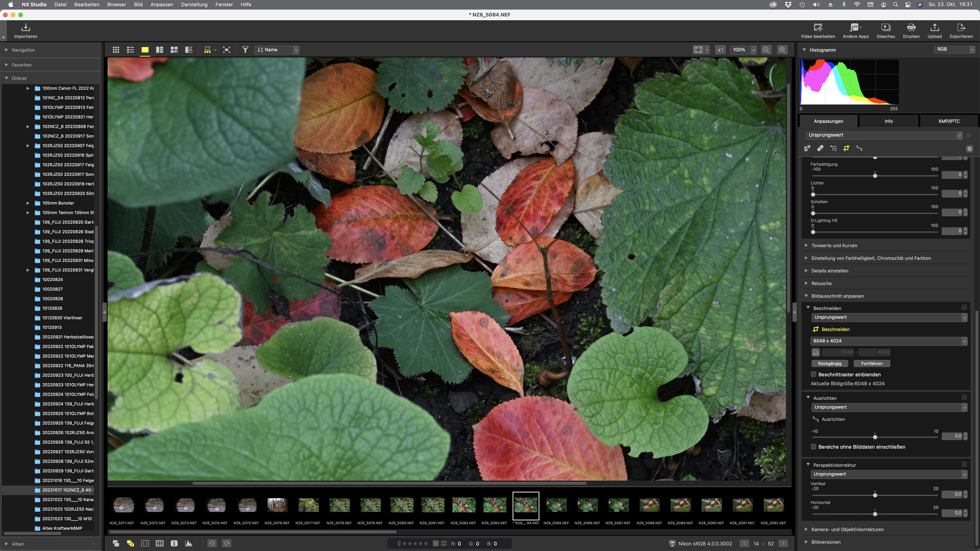The width and height of the screenshot is (980, 551).
Task: Switch to thumbnail list view
Action: pos(131,50)
